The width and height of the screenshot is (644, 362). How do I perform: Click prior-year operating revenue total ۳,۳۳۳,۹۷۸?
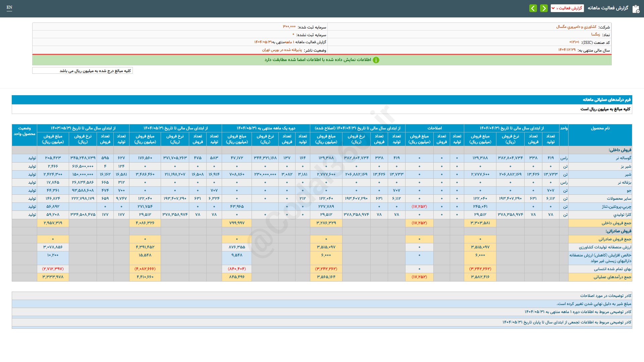point(53,277)
